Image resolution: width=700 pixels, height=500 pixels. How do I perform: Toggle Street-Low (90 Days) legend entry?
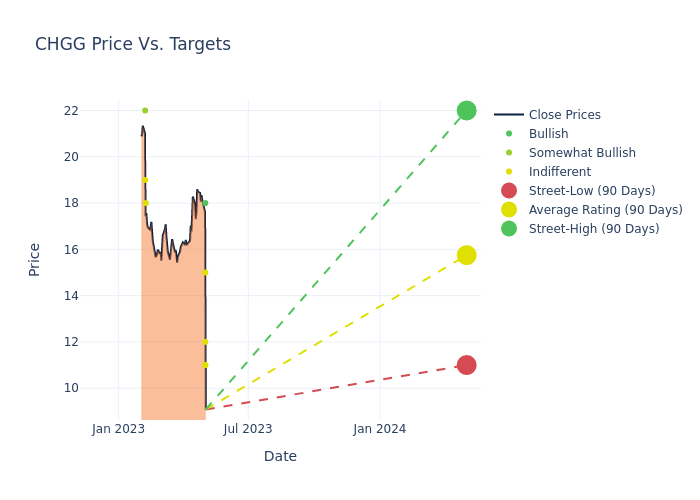[591, 191]
